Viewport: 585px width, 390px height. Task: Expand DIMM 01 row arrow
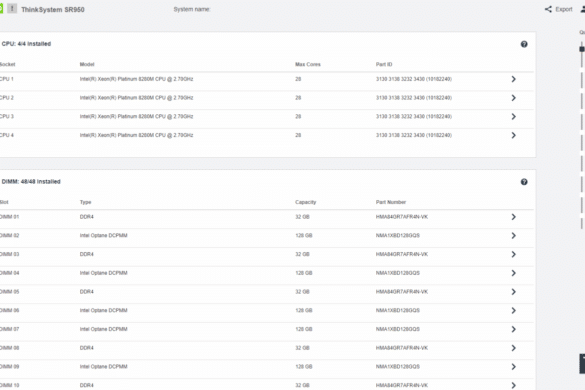click(513, 217)
